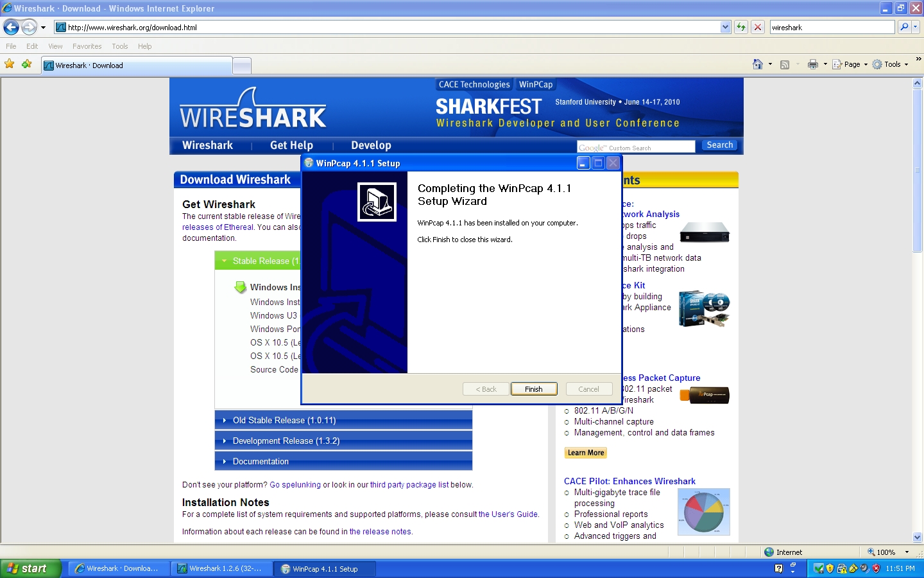Click the AirPcap USB adapter image
Image resolution: width=924 pixels, height=578 pixels.
click(704, 394)
